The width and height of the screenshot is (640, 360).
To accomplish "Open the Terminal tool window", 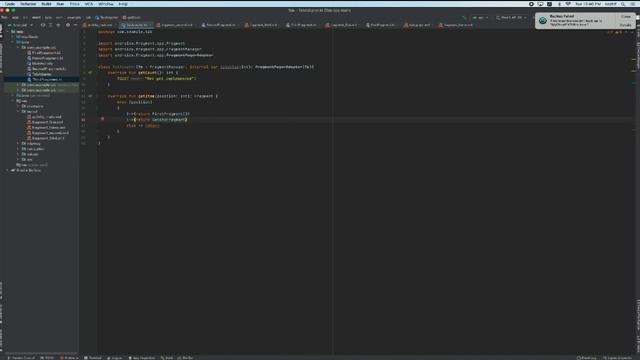I will coord(93,358).
